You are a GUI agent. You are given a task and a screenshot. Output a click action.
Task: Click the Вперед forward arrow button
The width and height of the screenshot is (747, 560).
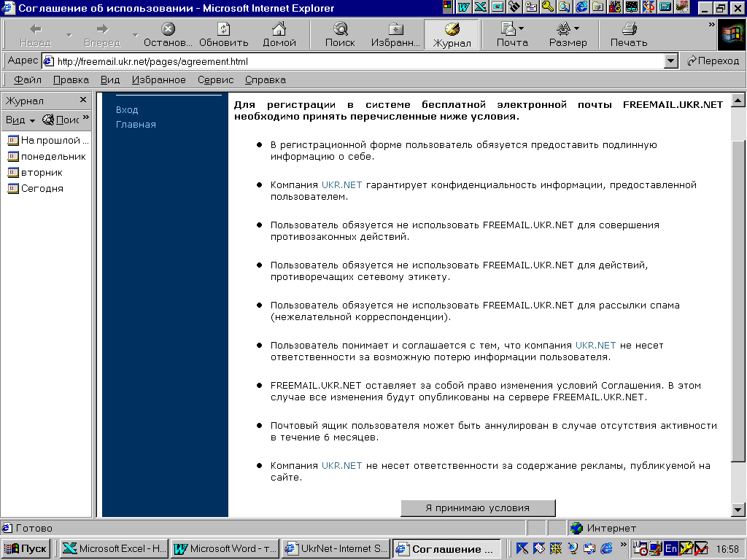(x=102, y=35)
